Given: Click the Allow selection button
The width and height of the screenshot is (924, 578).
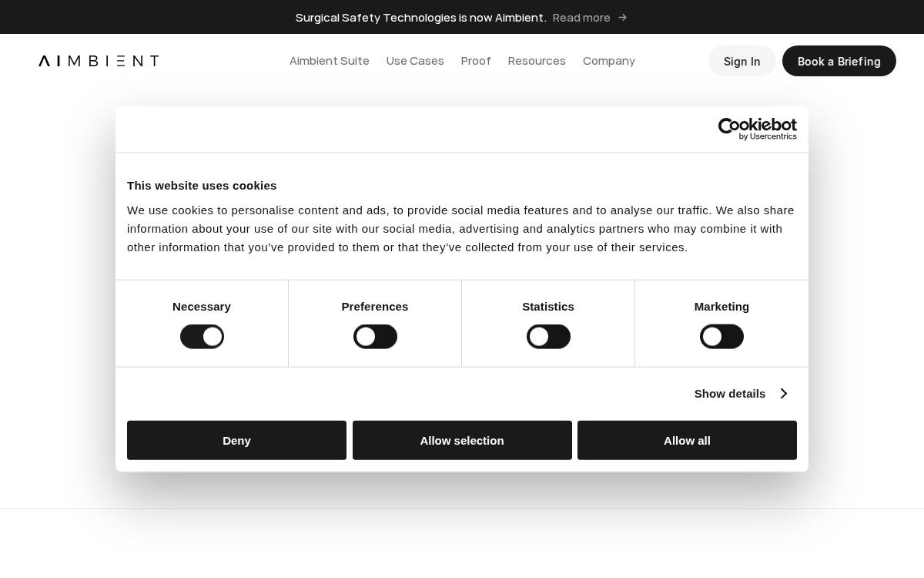Looking at the screenshot, I should (462, 440).
